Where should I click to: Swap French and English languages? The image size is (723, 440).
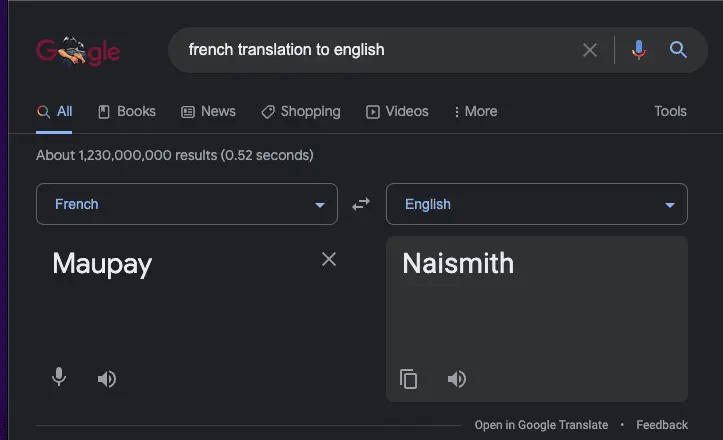click(361, 204)
